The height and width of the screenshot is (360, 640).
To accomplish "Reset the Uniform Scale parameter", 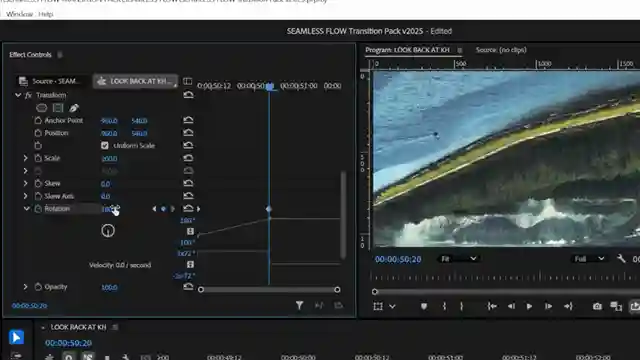I will (x=188, y=145).
